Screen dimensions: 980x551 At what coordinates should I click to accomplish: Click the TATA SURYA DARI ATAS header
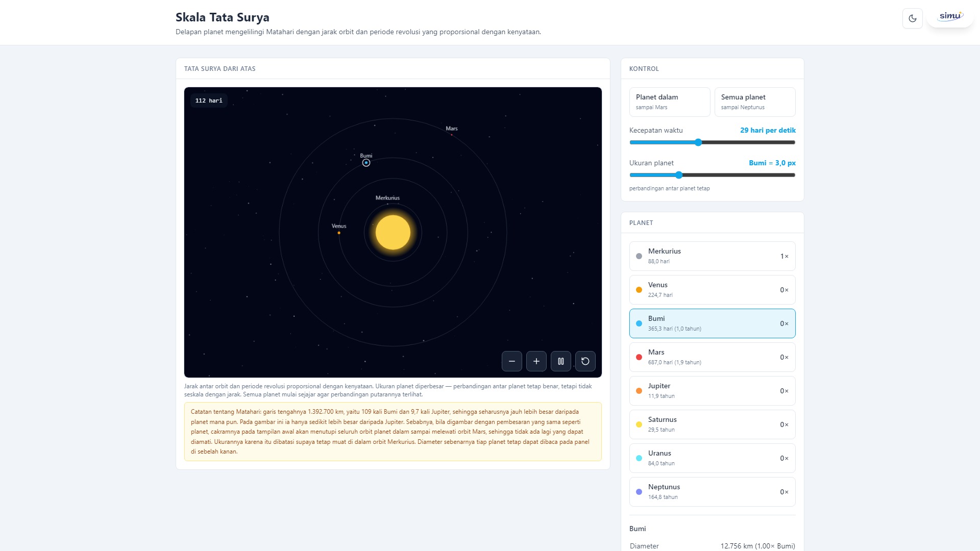[219, 69]
